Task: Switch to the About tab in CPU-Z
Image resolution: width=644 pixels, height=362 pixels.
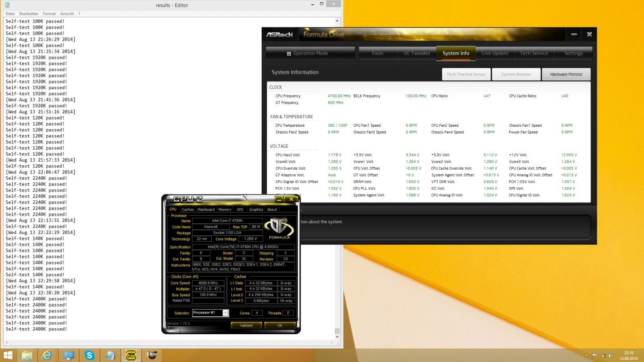Action: [272, 209]
